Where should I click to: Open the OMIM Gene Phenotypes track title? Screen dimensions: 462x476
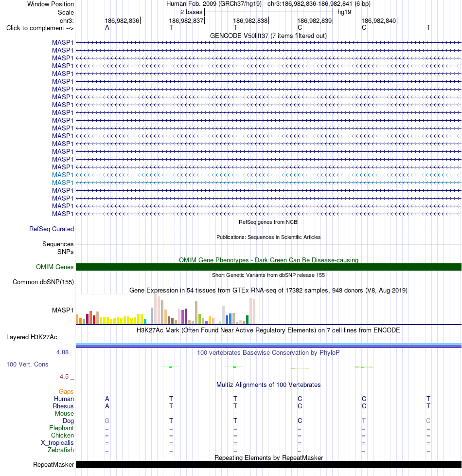(268, 260)
